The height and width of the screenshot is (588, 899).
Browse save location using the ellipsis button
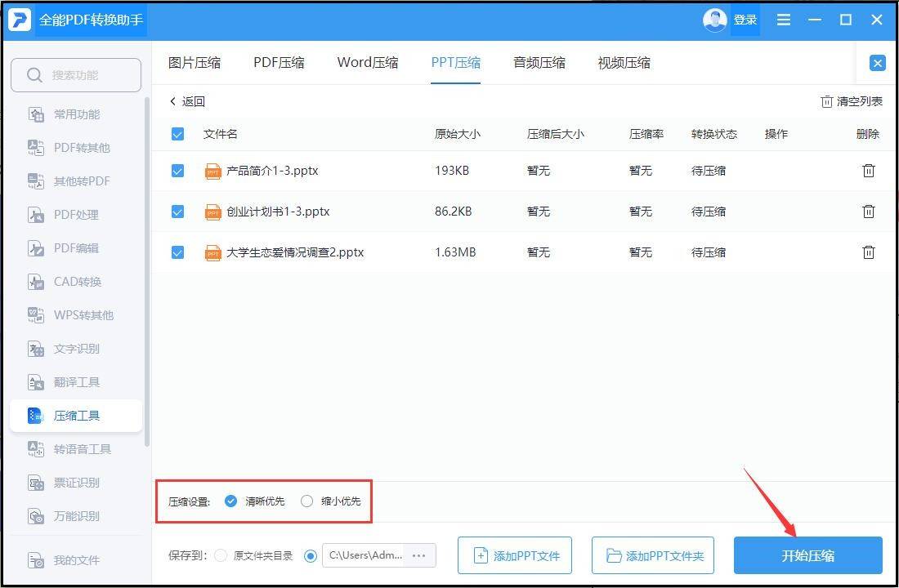(419, 555)
